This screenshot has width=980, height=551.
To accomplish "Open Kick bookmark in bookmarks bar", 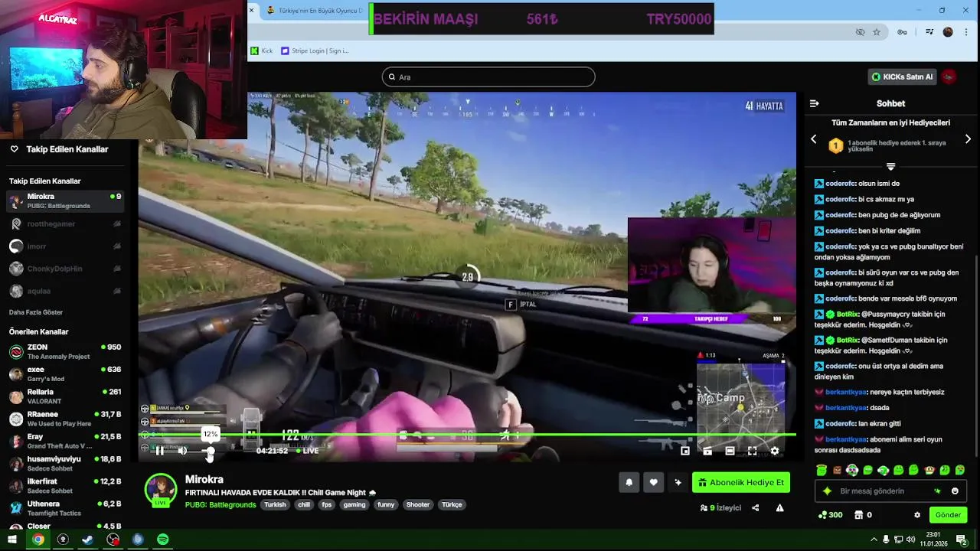I will click(262, 51).
